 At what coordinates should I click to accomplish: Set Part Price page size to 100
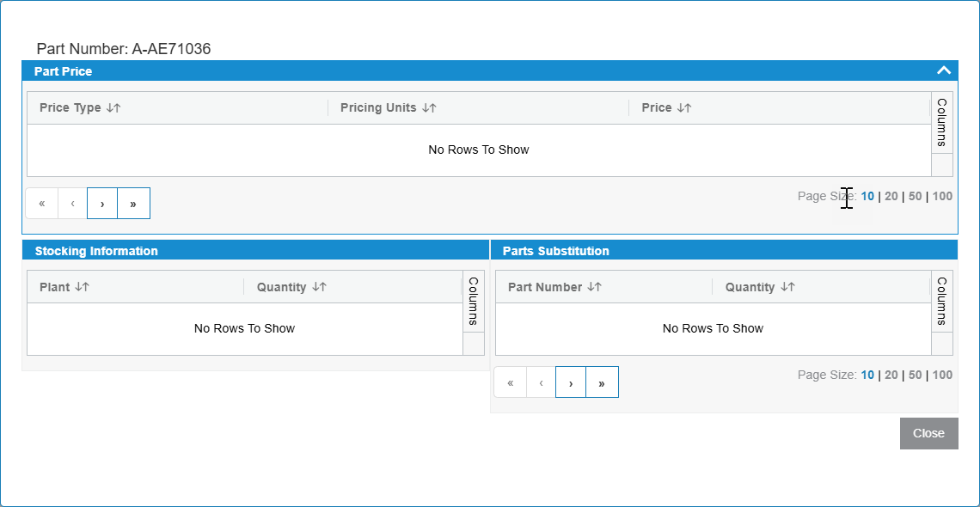coord(942,196)
